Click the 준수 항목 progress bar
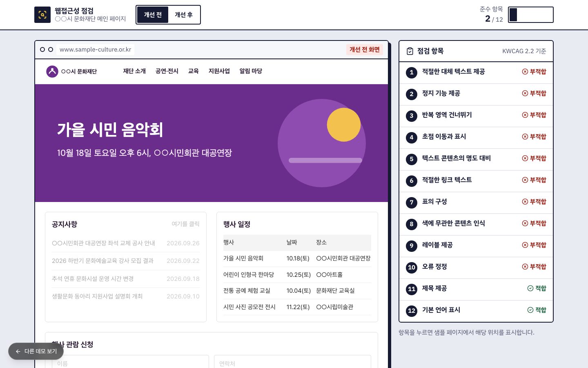 [x=531, y=15]
